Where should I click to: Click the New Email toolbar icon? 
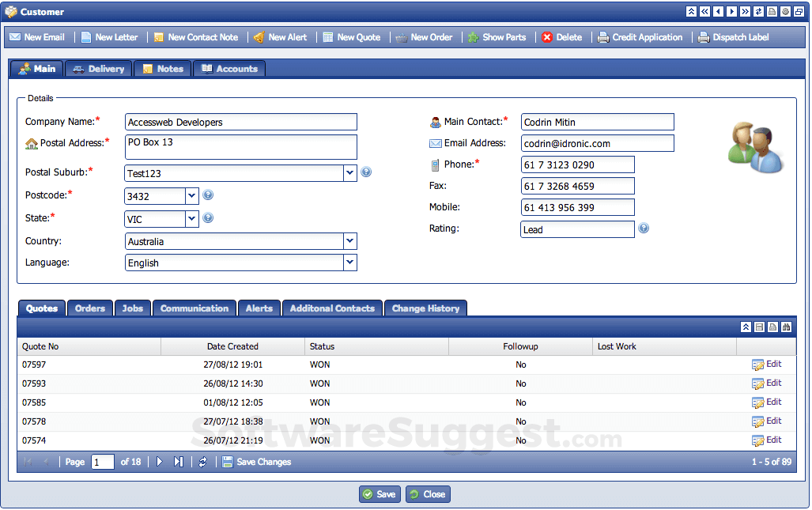click(16, 37)
